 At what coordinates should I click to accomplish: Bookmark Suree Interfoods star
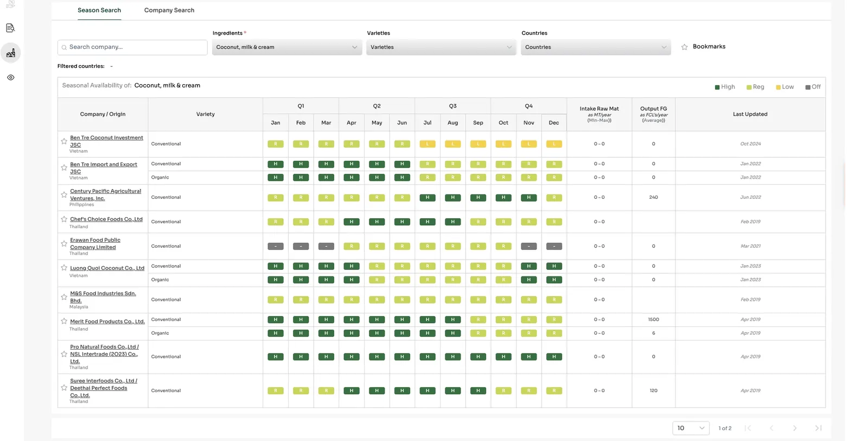click(x=64, y=388)
